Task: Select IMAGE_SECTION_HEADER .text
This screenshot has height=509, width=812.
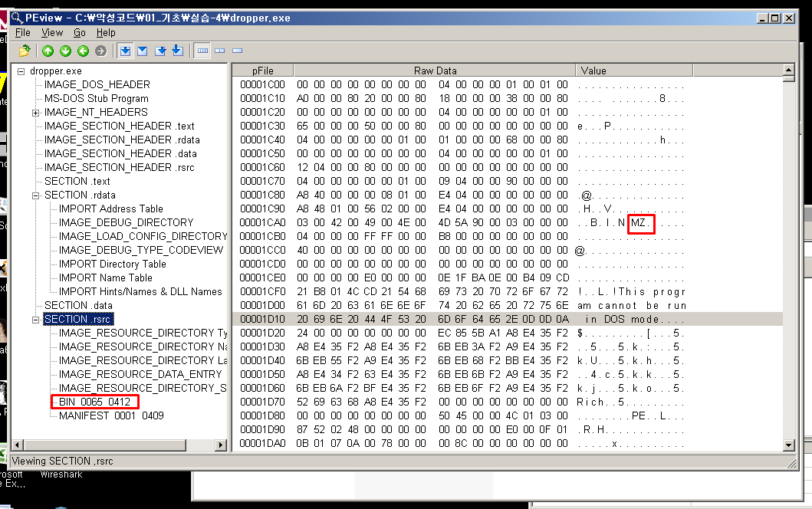Action: coord(119,126)
